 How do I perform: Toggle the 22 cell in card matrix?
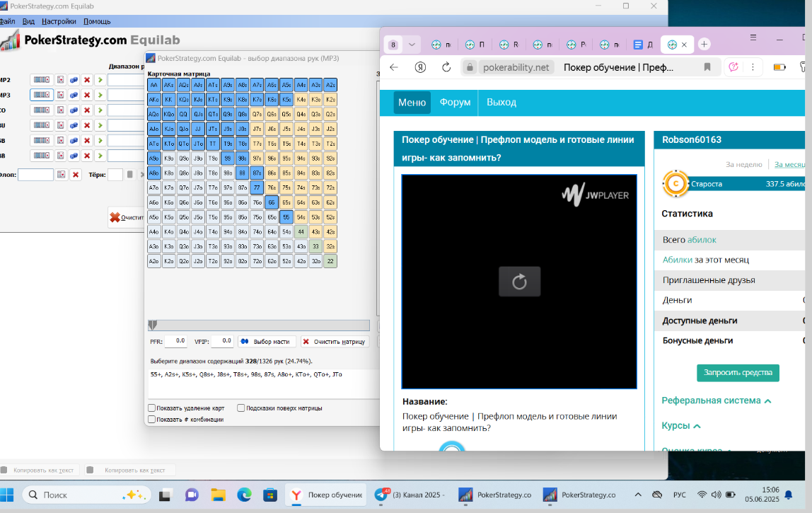(x=330, y=261)
